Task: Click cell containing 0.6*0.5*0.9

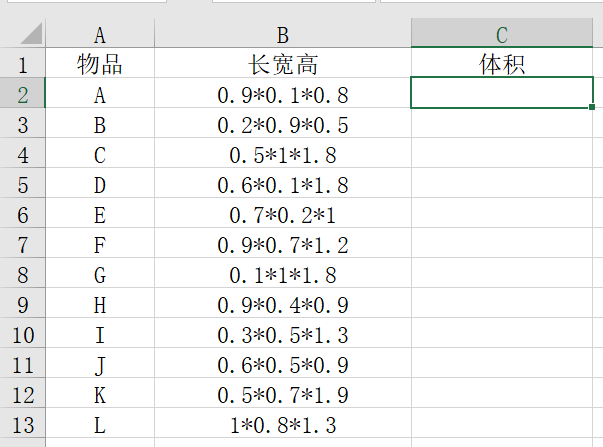Action: (x=283, y=363)
